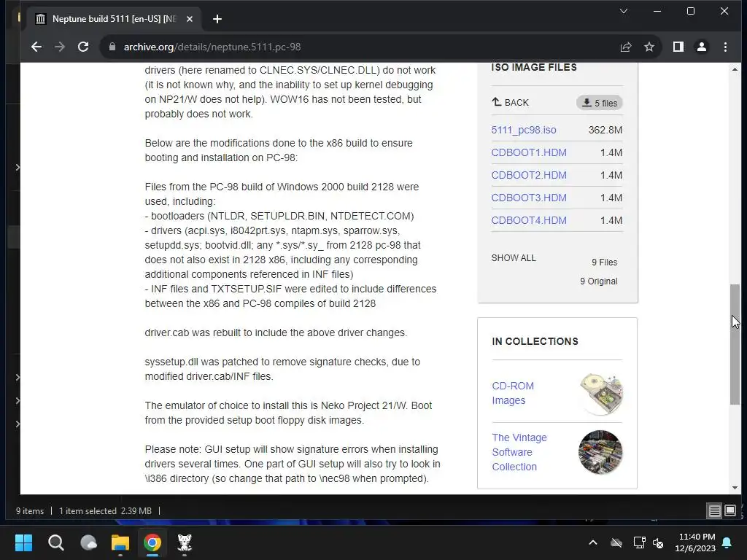The image size is (747, 560).
Task: Download CDBOOT1.HDM file
Action: [x=529, y=153]
